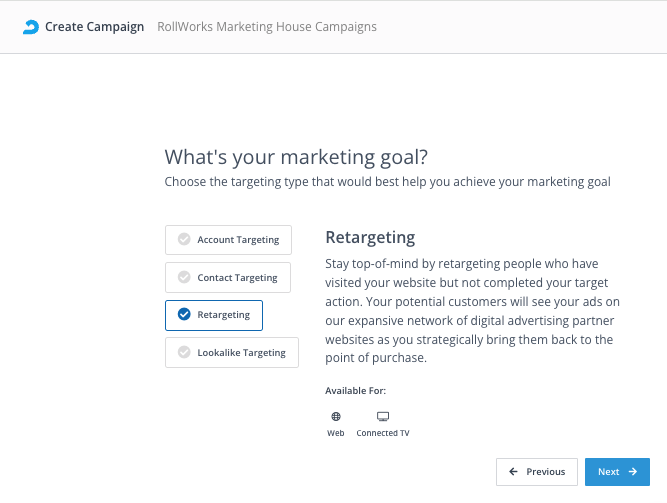Click the blue checkmark icon beside Retargeting
Screen dimensions: 667x503
tap(184, 315)
